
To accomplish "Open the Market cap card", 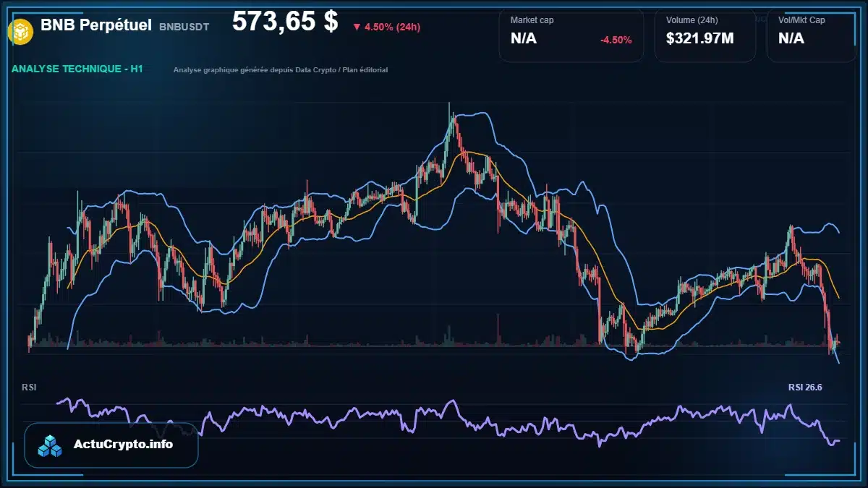I will pos(571,35).
